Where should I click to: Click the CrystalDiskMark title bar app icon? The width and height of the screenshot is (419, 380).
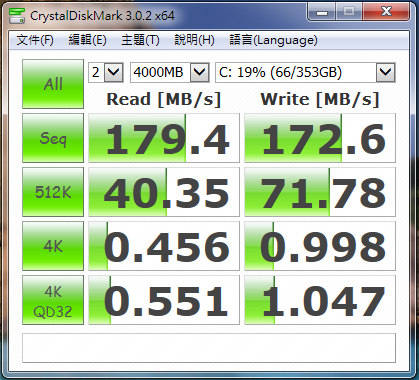point(17,16)
